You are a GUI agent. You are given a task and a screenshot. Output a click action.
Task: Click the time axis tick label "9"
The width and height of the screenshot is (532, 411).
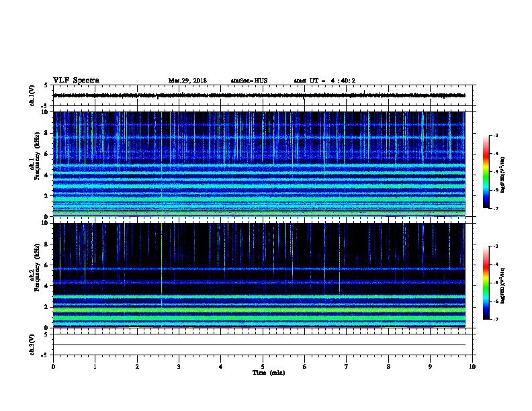tap(430, 367)
